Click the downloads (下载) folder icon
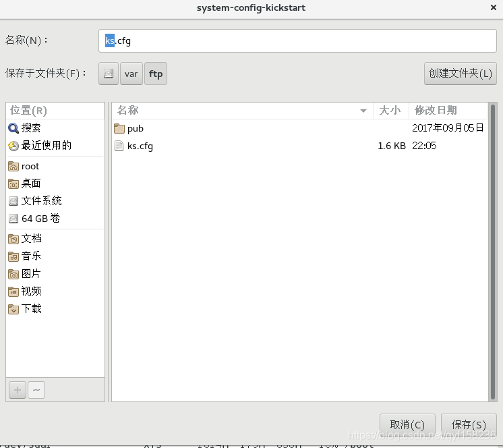This screenshot has height=448, width=503. click(13, 309)
